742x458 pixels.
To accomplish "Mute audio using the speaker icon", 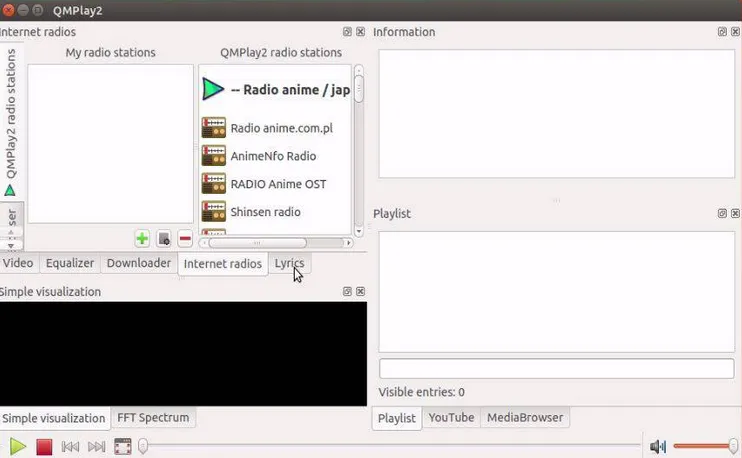I will click(x=658, y=446).
